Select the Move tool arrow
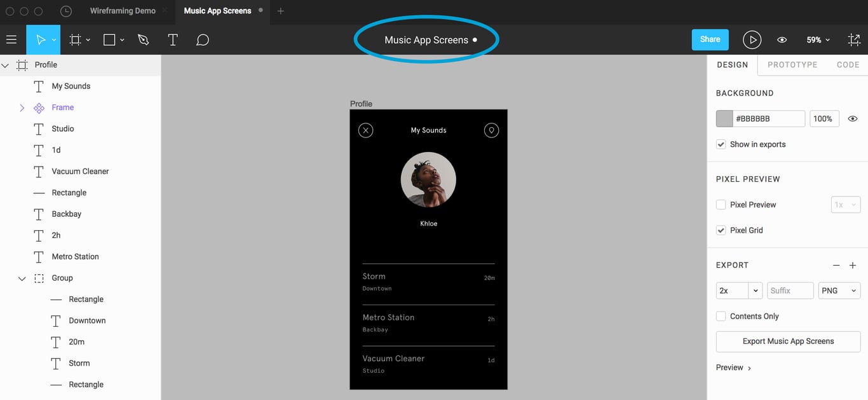 [40, 40]
